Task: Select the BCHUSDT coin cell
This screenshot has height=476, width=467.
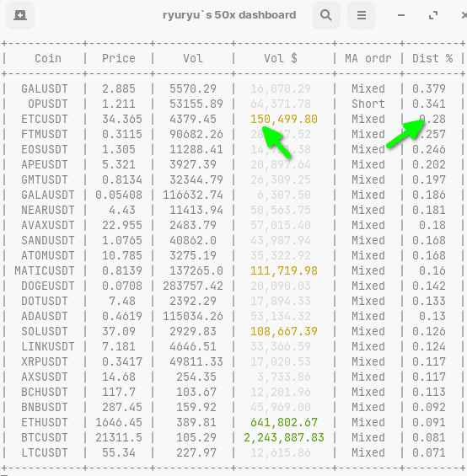Action: click(x=45, y=393)
